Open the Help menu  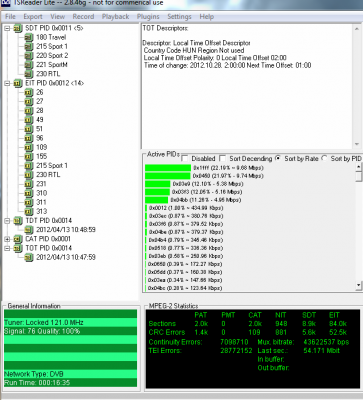tap(207, 17)
